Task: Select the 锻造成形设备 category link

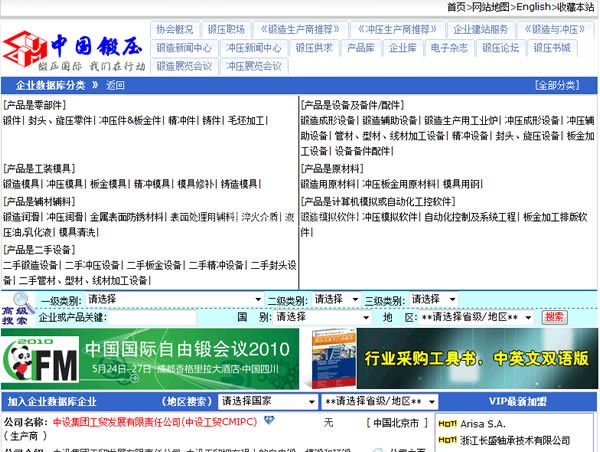Action: coord(328,121)
